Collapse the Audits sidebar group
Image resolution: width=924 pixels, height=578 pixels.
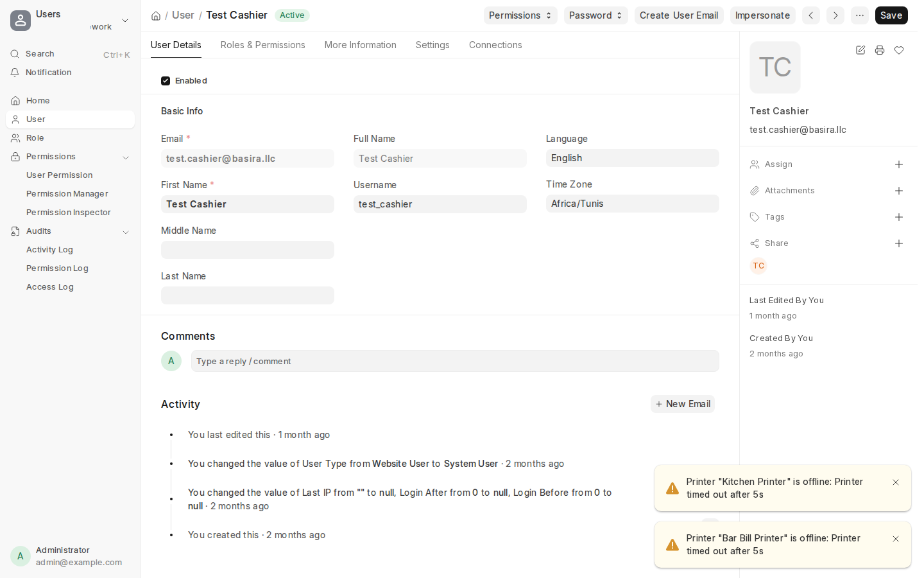point(126,232)
